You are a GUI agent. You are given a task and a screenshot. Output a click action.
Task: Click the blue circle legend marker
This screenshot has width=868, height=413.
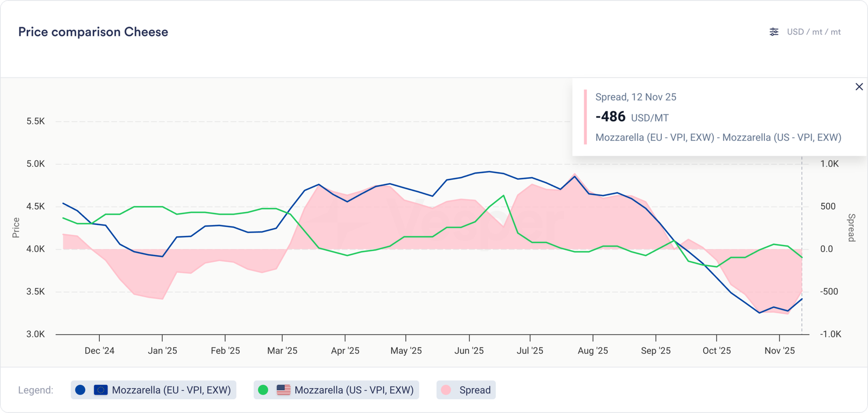pos(80,390)
